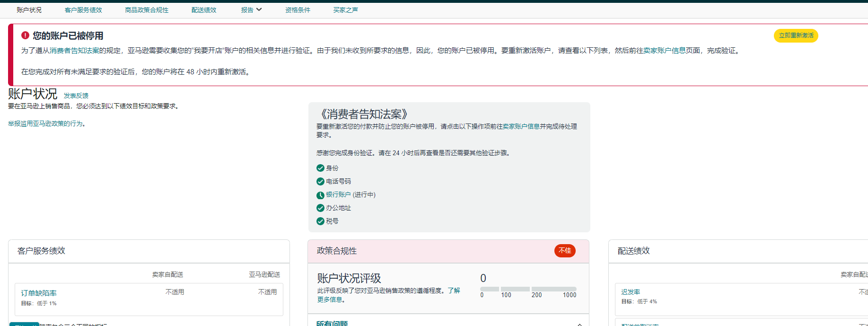Open the 举报滥用亚马逊政策的行为 link
Viewport: 868px width, 326px height.
point(45,123)
